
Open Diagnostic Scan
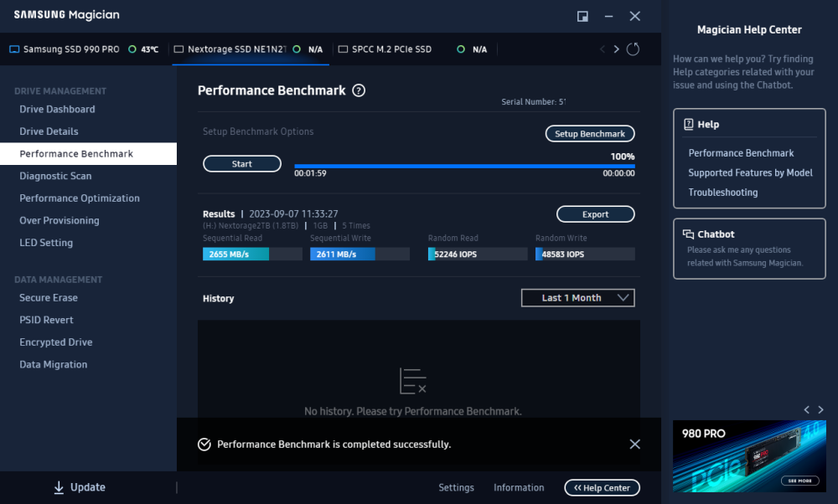click(55, 176)
